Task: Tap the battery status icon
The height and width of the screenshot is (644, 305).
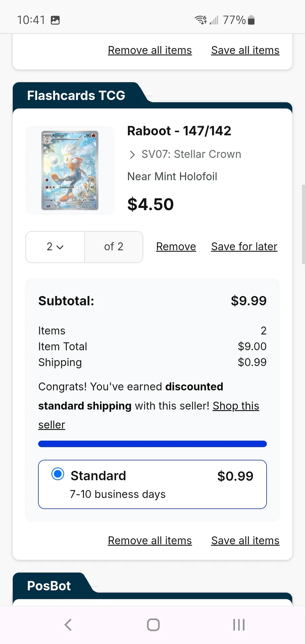Action: pyautogui.click(x=251, y=20)
